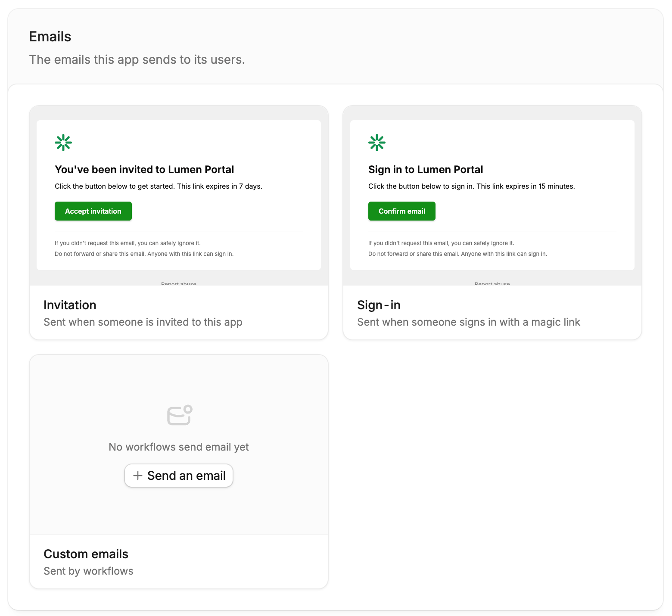Image resolution: width=672 pixels, height=616 pixels.
Task: Click 'If you didn't request' note in the Invitation preview
Action: [128, 243]
